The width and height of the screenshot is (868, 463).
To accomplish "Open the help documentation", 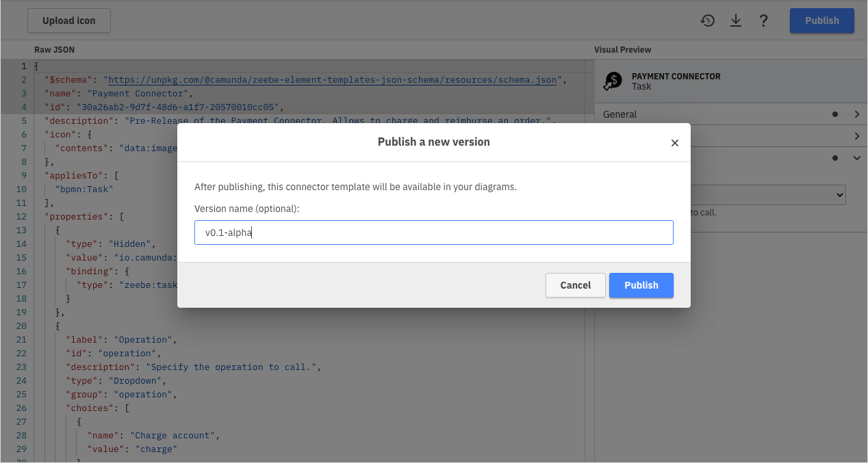I will tap(764, 21).
